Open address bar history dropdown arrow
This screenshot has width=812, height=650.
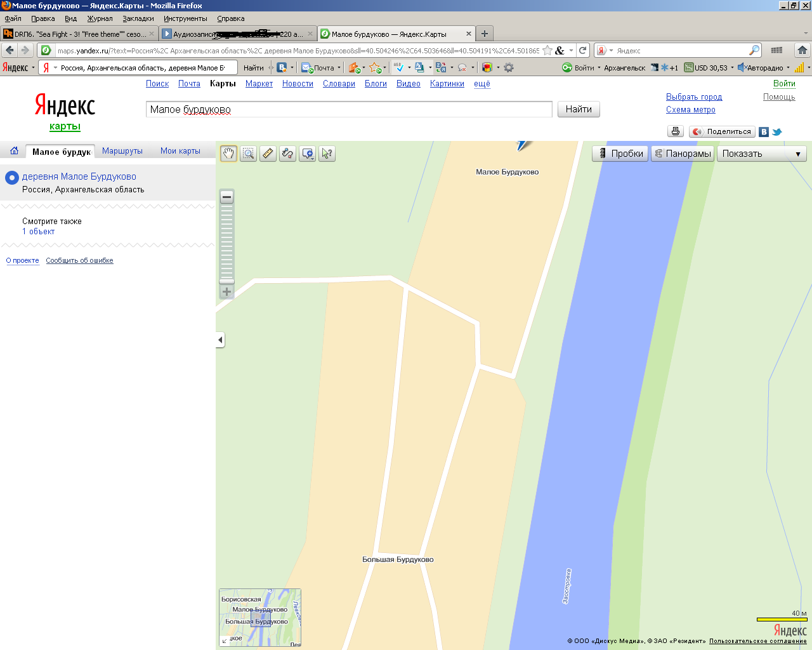tap(571, 50)
